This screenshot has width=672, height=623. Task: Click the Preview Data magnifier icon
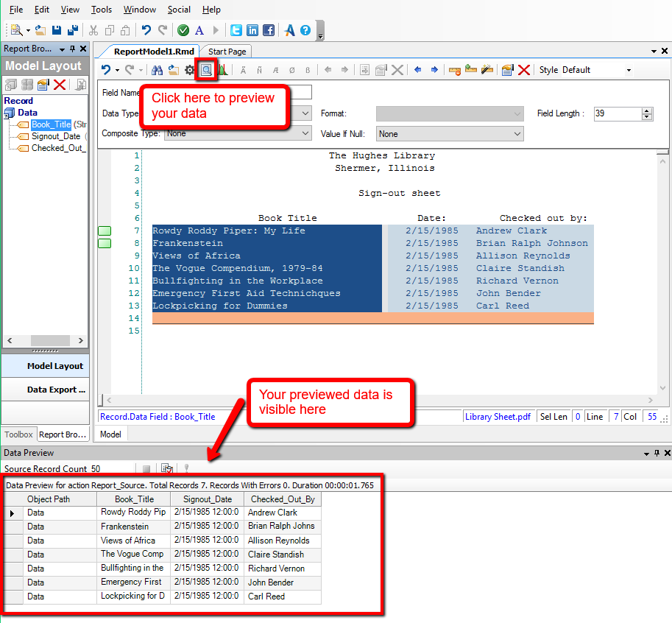click(207, 70)
